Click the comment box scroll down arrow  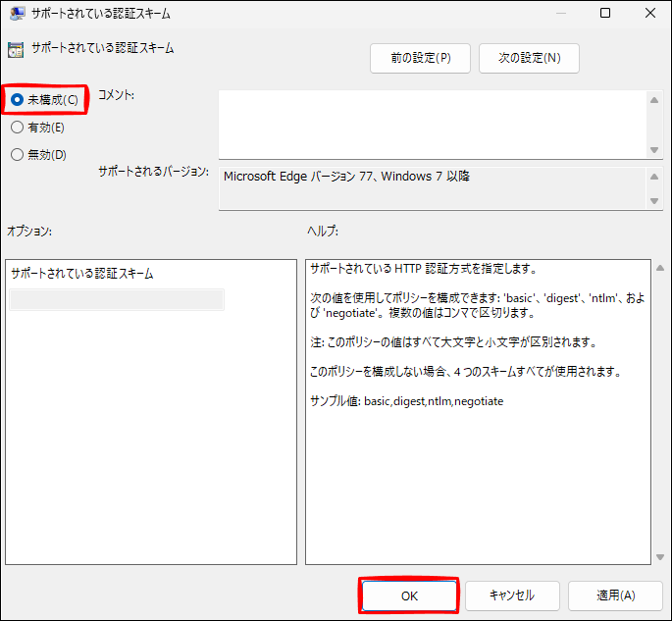(x=654, y=149)
